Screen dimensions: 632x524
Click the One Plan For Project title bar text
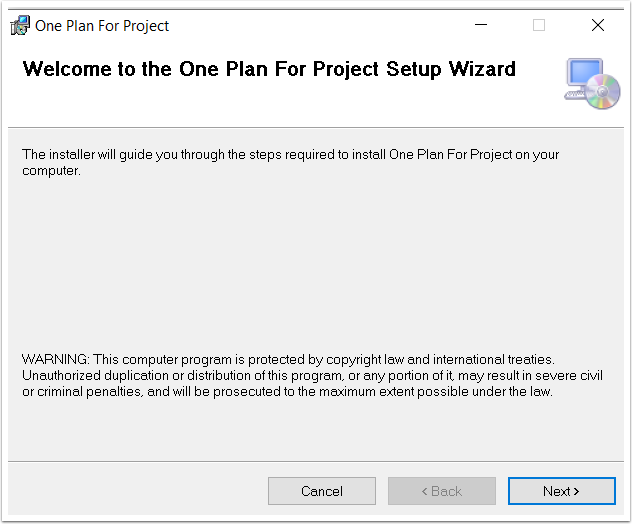(x=102, y=26)
